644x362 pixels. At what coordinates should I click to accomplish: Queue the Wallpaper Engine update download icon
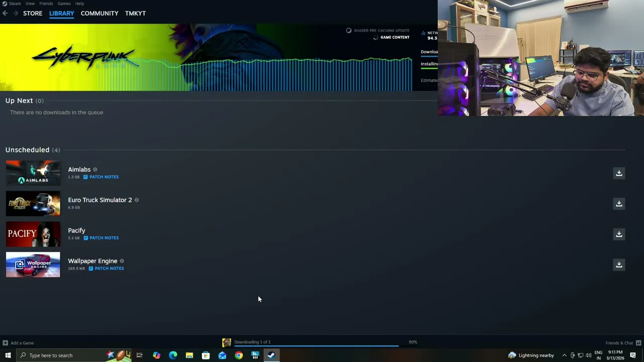click(x=619, y=264)
